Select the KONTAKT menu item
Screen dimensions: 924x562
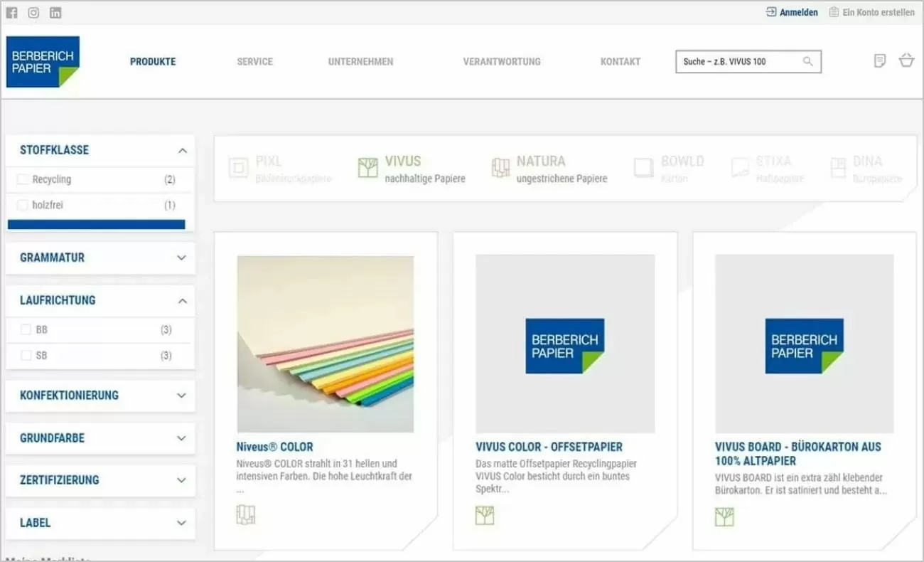[620, 61]
